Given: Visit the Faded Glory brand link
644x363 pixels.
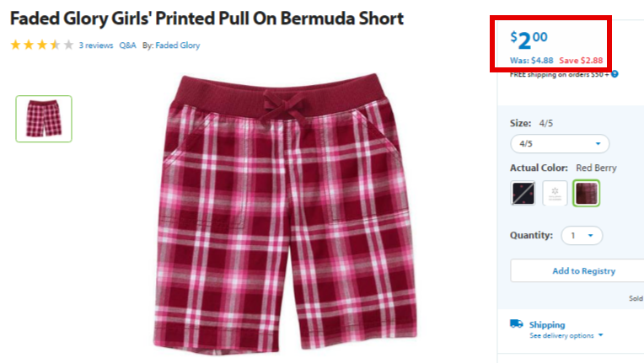Looking at the screenshot, I should (177, 45).
